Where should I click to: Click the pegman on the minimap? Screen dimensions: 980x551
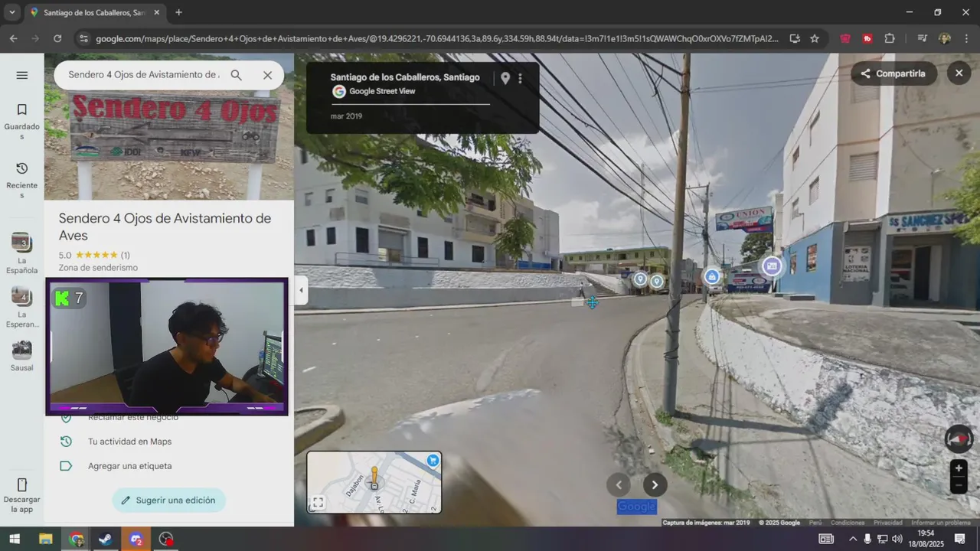point(374,478)
